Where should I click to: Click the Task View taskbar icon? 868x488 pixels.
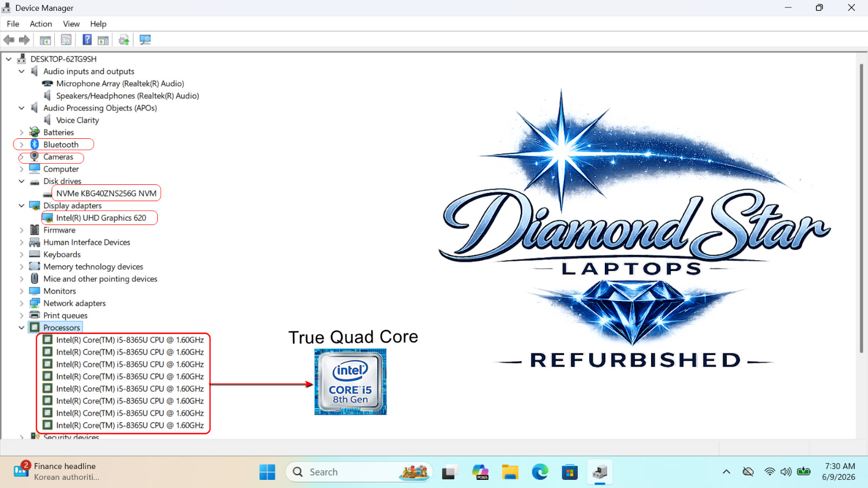coord(449,472)
